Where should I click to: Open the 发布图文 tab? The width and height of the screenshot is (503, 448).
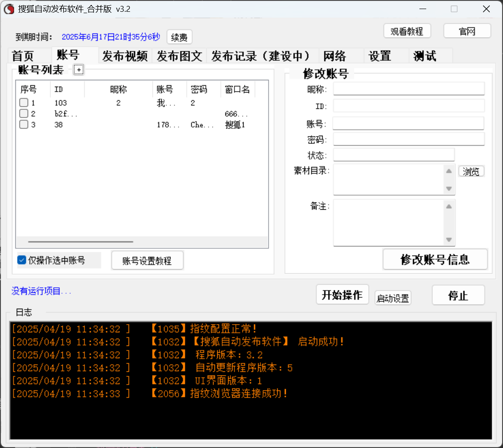coord(179,56)
